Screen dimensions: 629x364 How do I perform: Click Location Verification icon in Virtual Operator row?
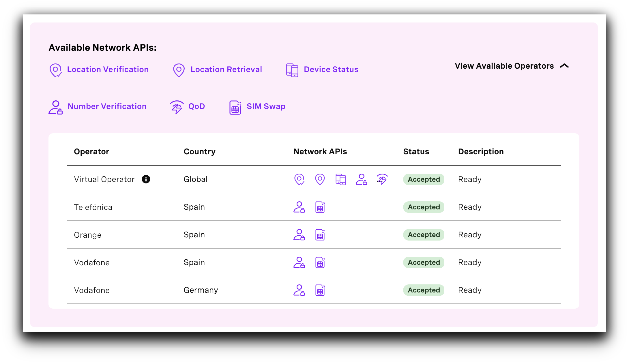click(299, 179)
